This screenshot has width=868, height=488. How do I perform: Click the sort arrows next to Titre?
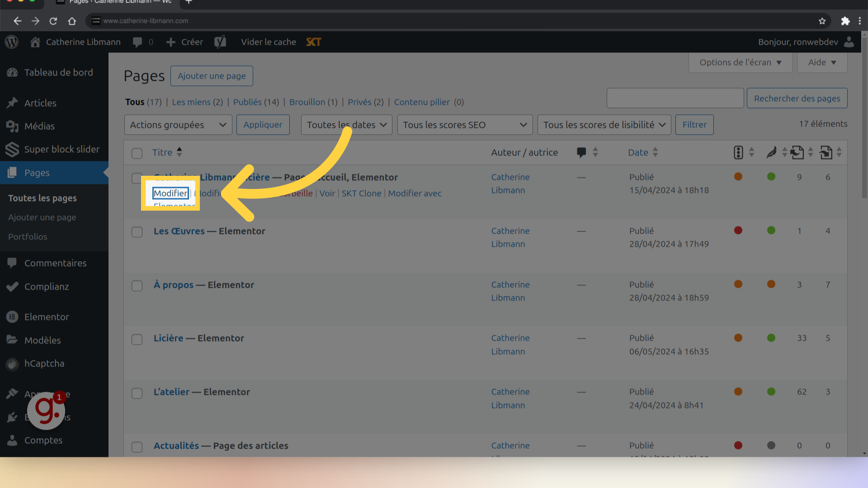coord(179,152)
